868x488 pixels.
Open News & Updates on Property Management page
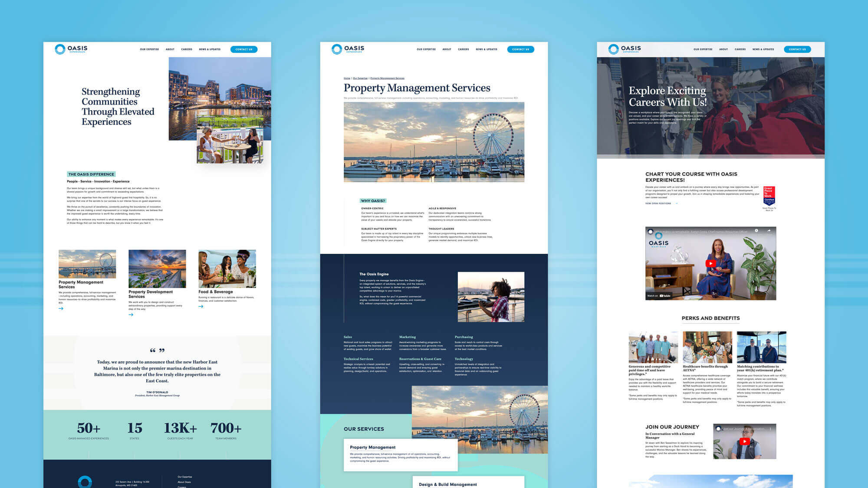tap(487, 49)
